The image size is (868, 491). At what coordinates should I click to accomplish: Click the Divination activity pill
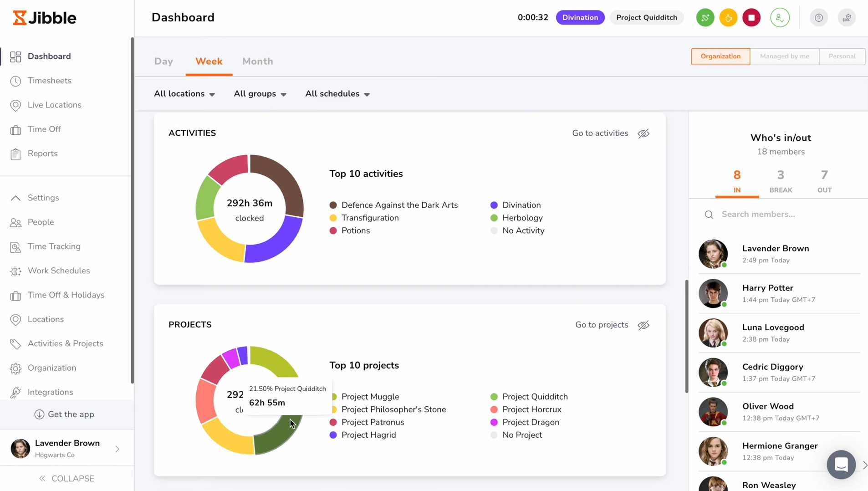[x=580, y=18]
